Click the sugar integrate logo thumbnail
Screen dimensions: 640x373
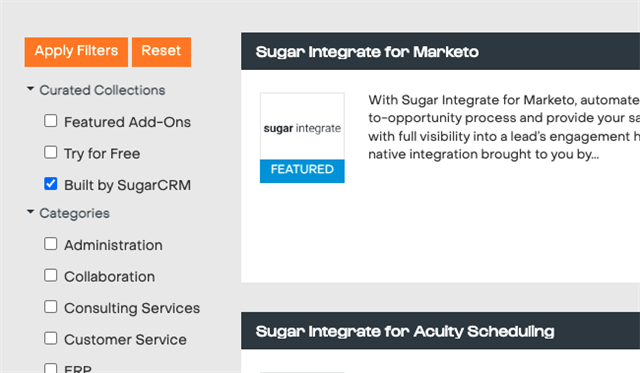[x=302, y=126]
